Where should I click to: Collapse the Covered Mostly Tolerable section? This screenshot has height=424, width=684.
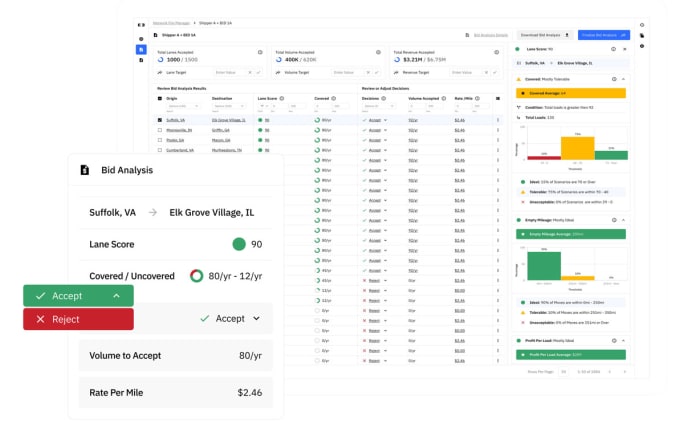[624, 77]
